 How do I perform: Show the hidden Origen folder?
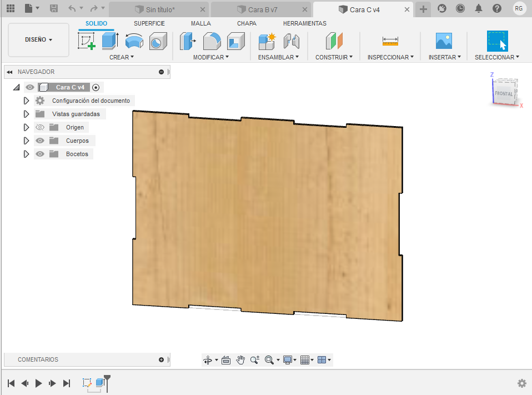(x=40, y=128)
